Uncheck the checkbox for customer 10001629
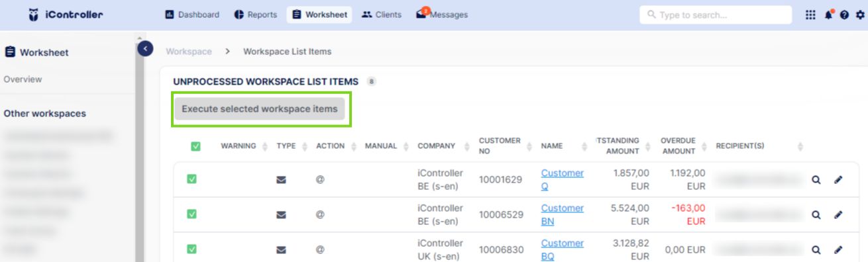This screenshot has width=868, height=262. (x=191, y=179)
